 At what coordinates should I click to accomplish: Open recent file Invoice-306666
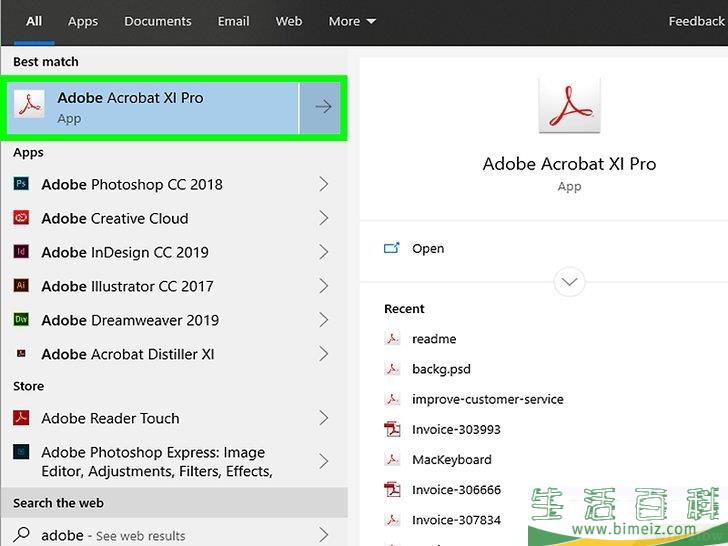click(x=456, y=489)
